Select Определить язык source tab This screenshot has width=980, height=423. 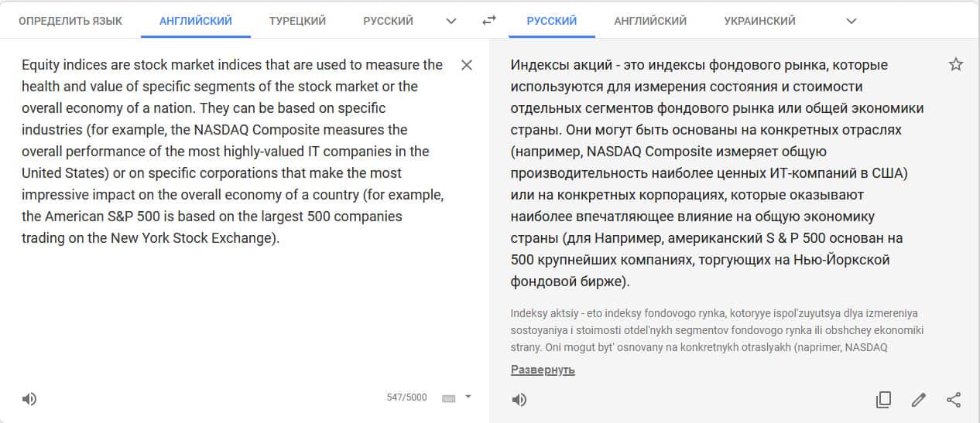point(70,21)
